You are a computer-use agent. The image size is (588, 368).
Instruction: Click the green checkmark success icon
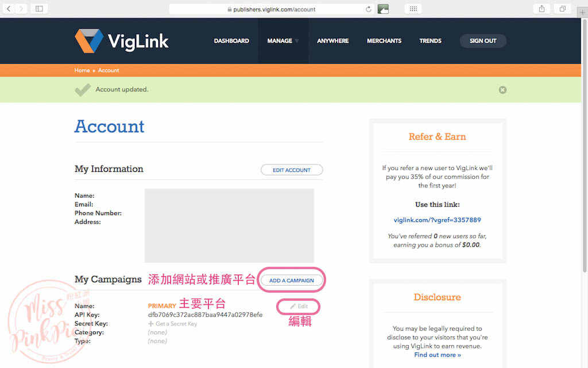(x=83, y=89)
